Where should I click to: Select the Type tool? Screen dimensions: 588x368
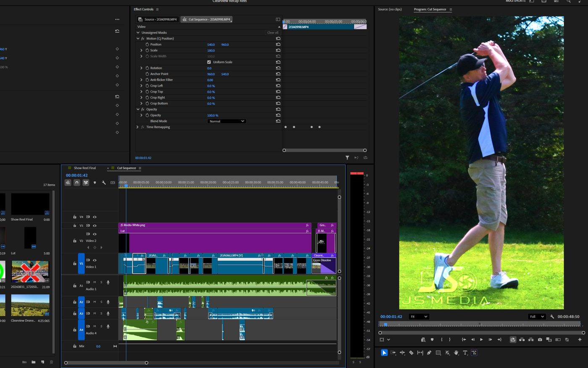pos(465,352)
